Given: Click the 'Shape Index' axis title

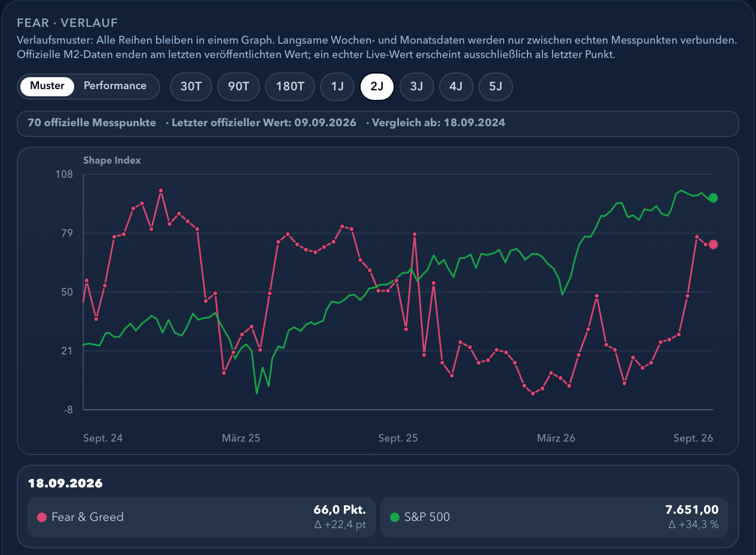Looking at the screenshot, I should tap(112, 160).
